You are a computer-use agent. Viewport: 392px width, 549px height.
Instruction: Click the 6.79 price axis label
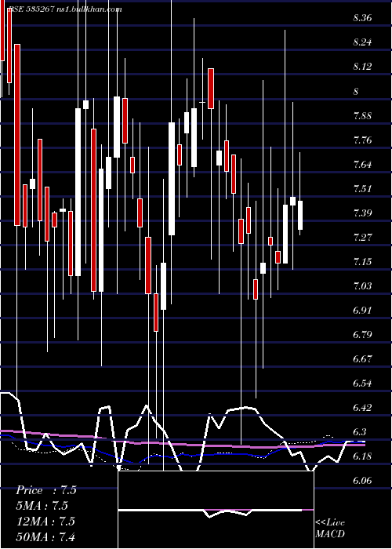(x=362, y=335)
